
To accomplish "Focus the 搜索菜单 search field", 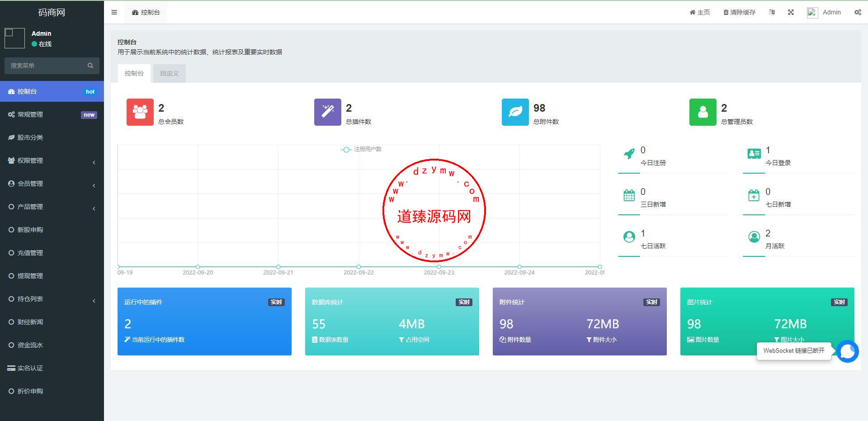I will (x=45, y=66).
